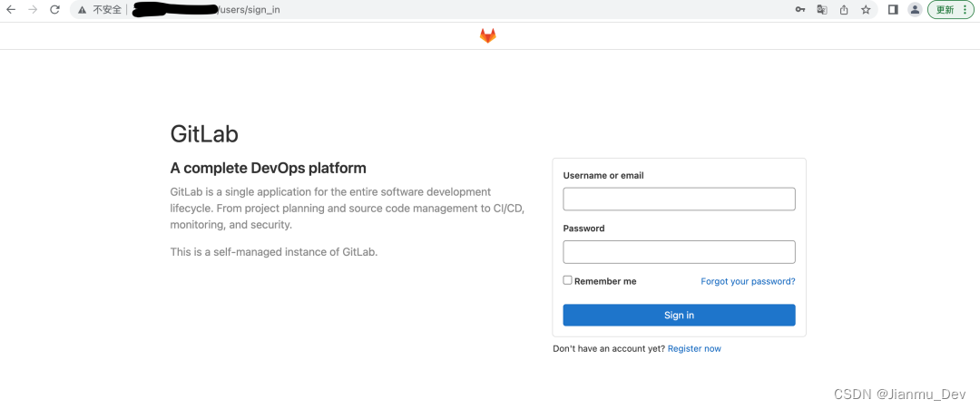Click 'A complete DevOps platform' heading

click(x=268, y=168)
